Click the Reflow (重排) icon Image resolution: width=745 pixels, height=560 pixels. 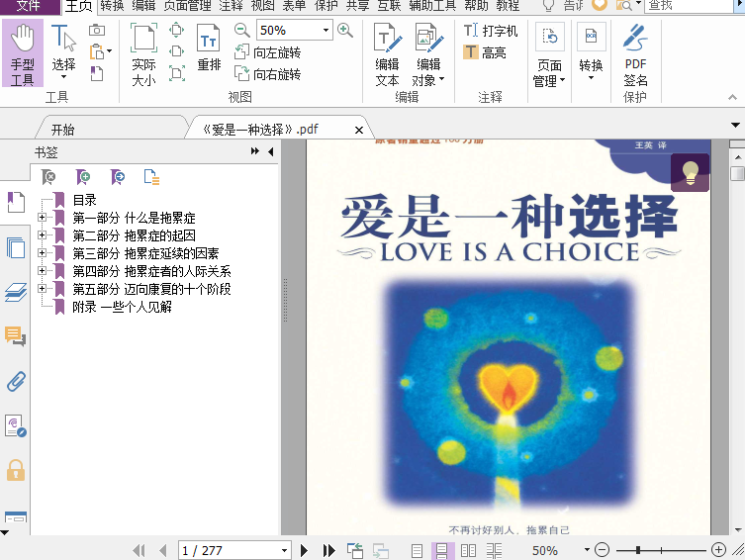(x=209, y=47)
